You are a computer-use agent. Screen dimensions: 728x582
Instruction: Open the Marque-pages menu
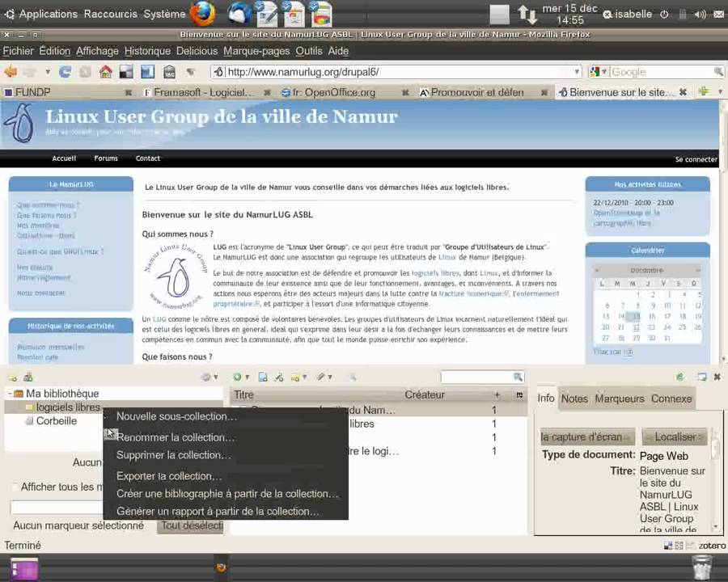[x=256, y=51]
